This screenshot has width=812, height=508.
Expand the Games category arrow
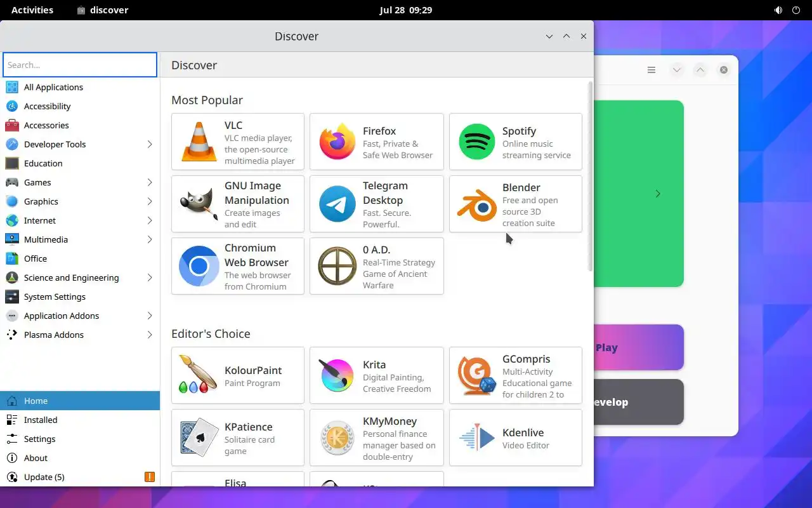150,182
